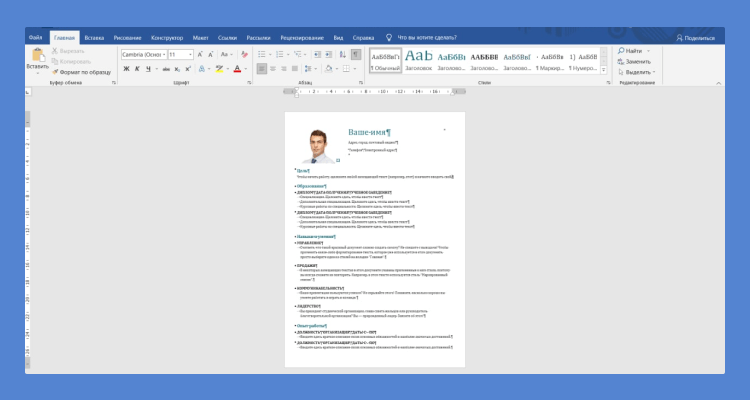This screenshot has width=750, height=400.
Task: Click the increase font size icon
Action: pyautogui.click(x=201, y=54)
